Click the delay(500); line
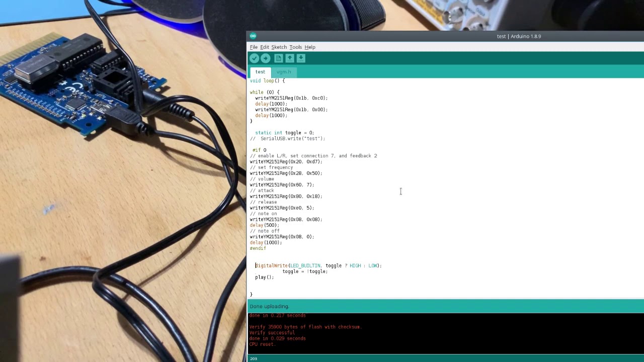The image size is (644, 362). (x=264, y=225)
